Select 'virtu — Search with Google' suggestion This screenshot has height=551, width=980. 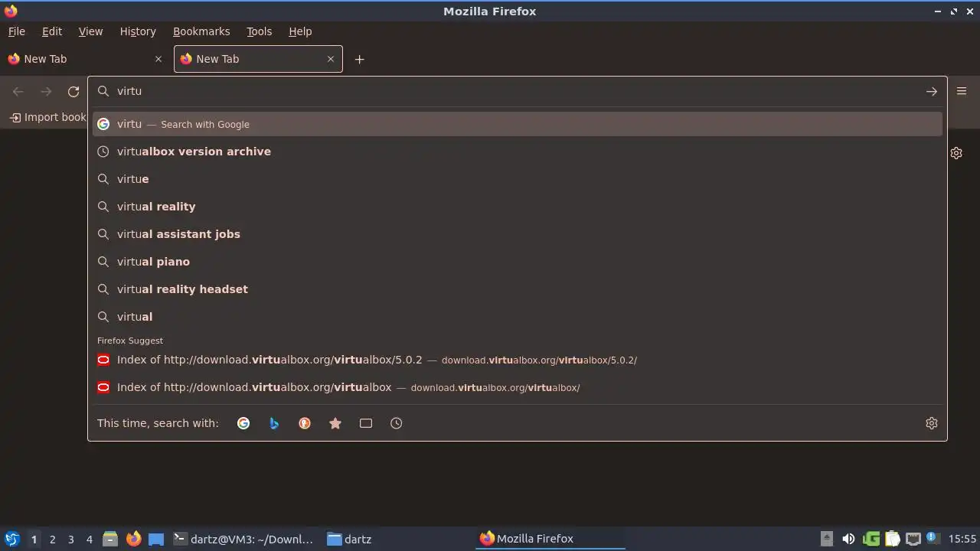[x=518, y=124]
